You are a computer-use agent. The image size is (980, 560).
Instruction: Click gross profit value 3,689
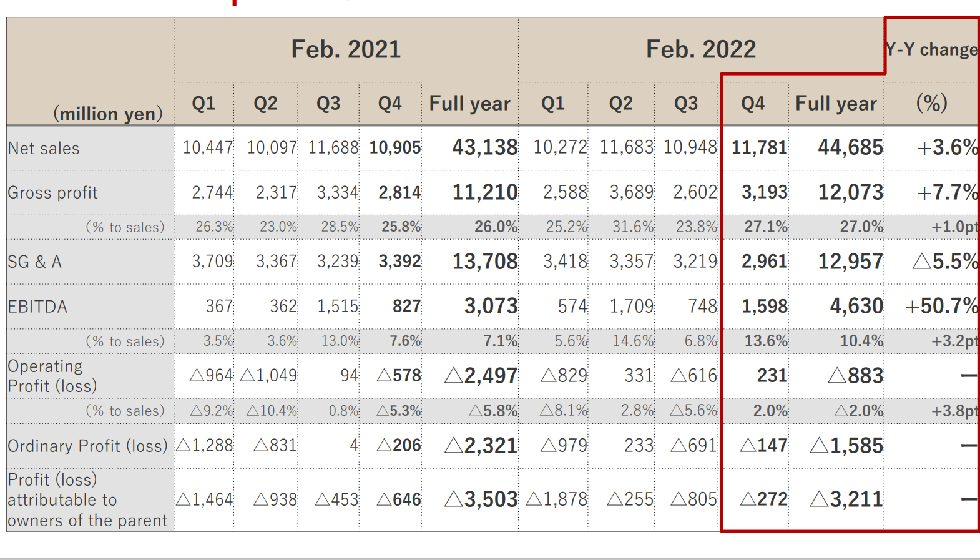(x=631, y=192)
